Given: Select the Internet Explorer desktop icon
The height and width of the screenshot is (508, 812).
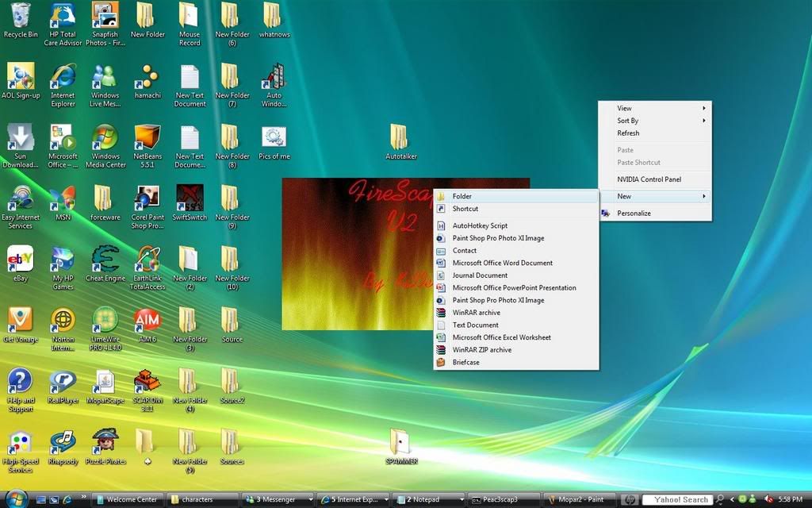Looking at the screenshot, I should pos(63,85).
